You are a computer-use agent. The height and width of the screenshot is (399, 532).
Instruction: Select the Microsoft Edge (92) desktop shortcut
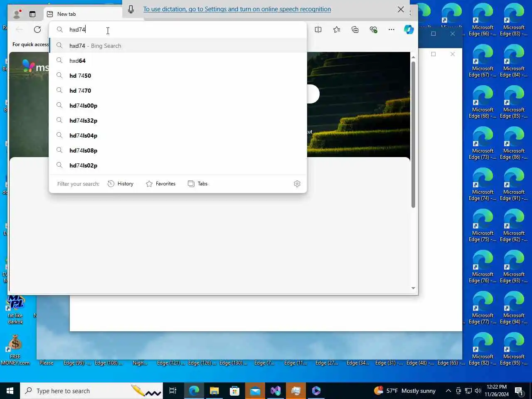pos(514,226)
